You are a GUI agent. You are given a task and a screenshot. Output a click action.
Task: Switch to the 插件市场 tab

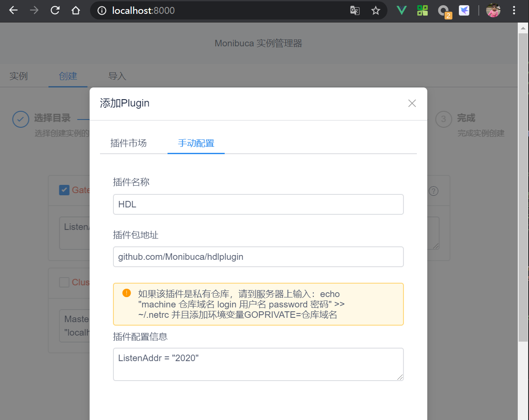(x=128, y=143)
